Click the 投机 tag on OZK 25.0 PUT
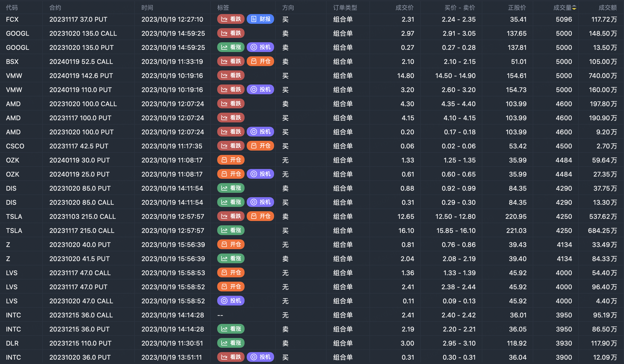Image resolution: width=624 pixels, height=364 pixels. (260, 174)
